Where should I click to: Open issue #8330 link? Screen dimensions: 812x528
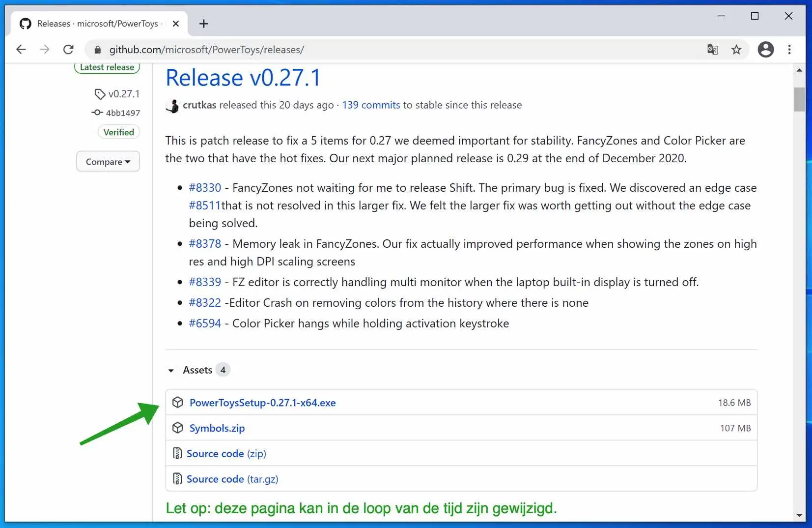pyautogui.click(x=205, y=188)
